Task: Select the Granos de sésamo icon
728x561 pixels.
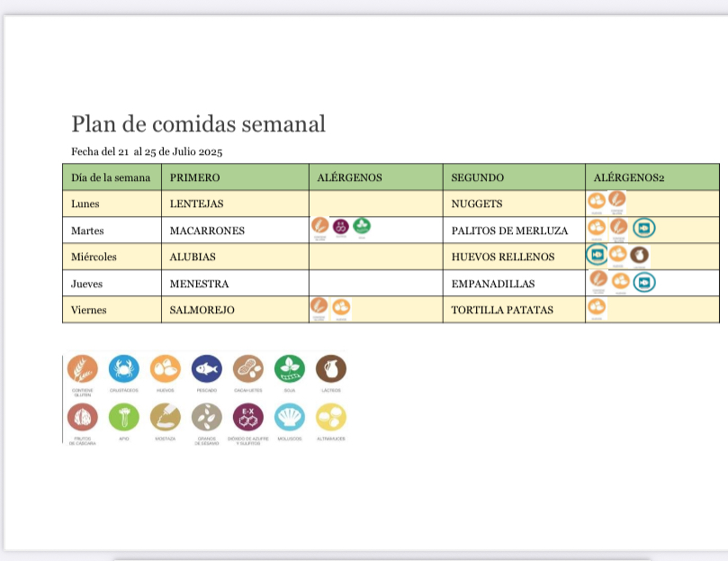Action: pyautogui.click(x=206, y=417)
